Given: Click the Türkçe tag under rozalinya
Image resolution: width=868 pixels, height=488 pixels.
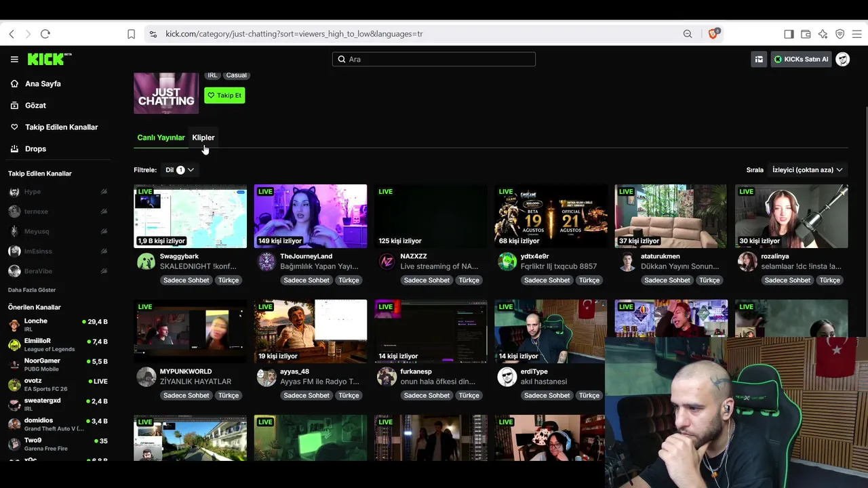Looking at the screenshot, I should coord(829,281).
